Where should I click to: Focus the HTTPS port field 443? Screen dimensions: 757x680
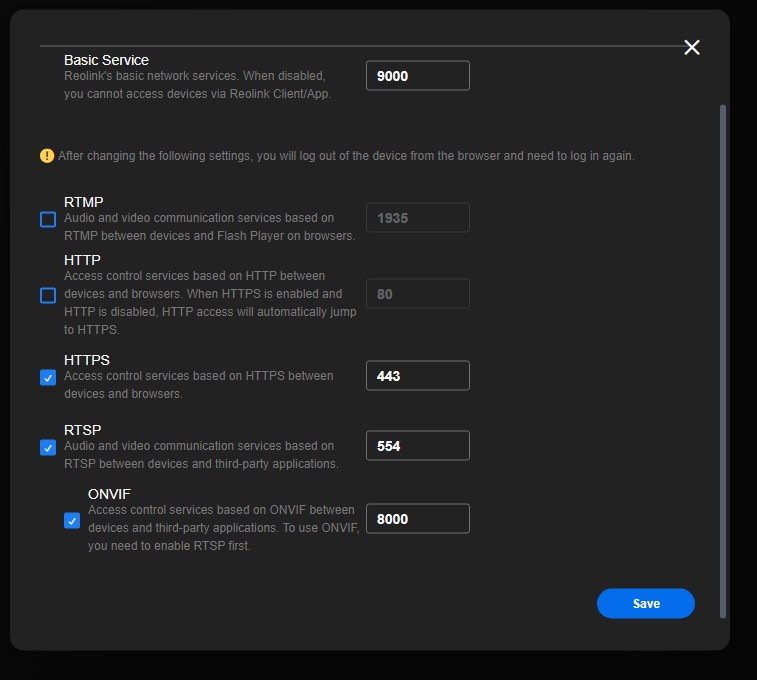[x=417, y=376]
